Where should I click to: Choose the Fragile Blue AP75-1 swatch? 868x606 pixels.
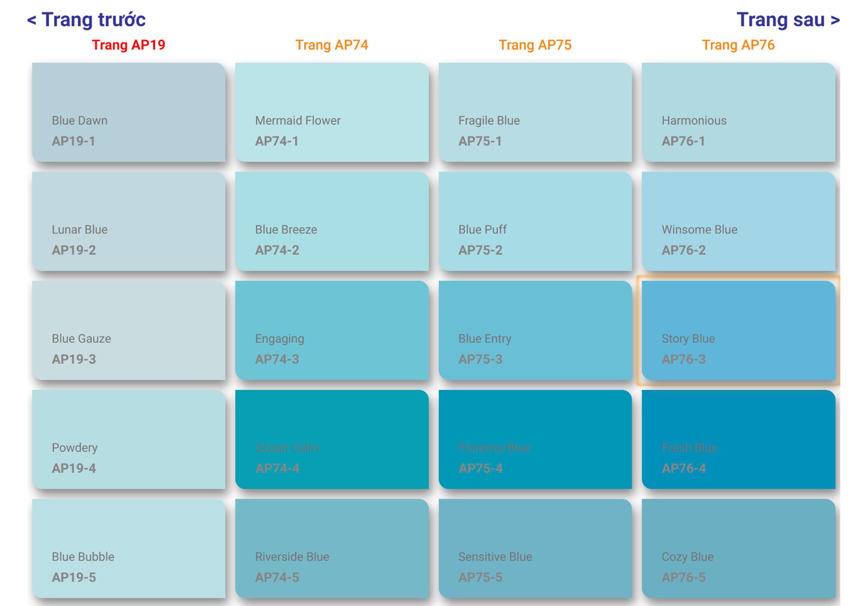535,112
